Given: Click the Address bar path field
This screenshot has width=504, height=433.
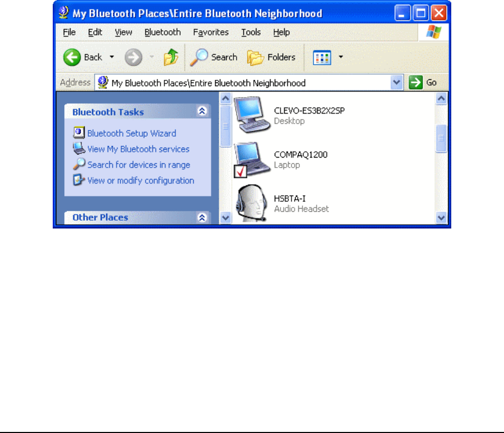Looking at the screenshot, I should tap(249, 82).
